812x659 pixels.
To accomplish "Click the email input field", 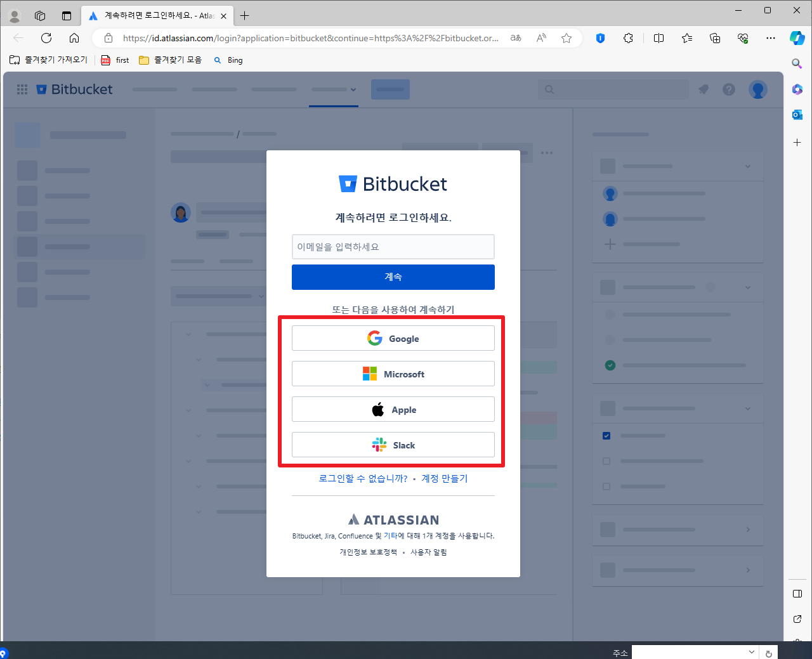I will point(393,247).
